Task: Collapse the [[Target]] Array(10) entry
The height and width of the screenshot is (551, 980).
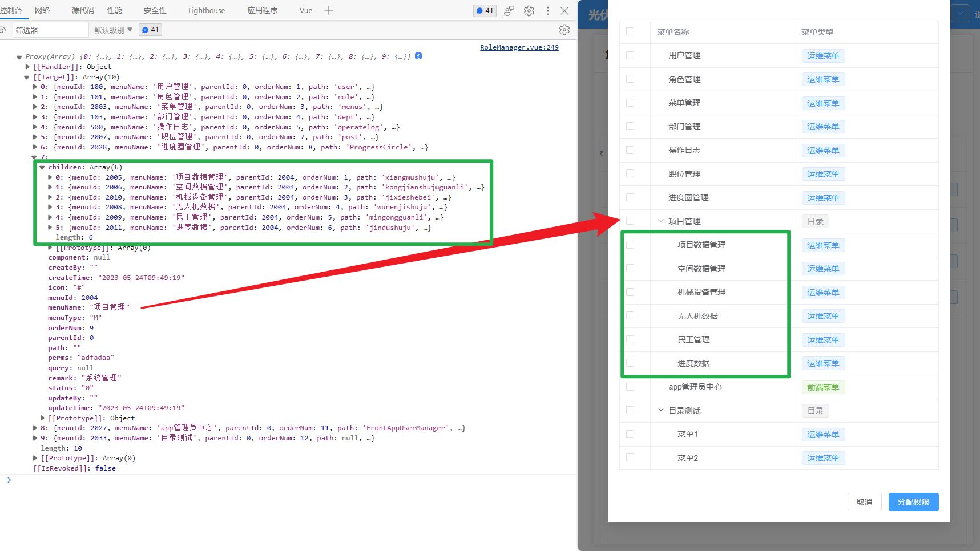Action: (x=27, y=77)
